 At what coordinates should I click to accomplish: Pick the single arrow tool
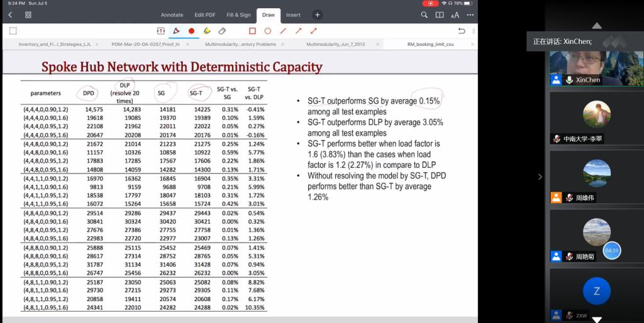(x=298, y=31)
